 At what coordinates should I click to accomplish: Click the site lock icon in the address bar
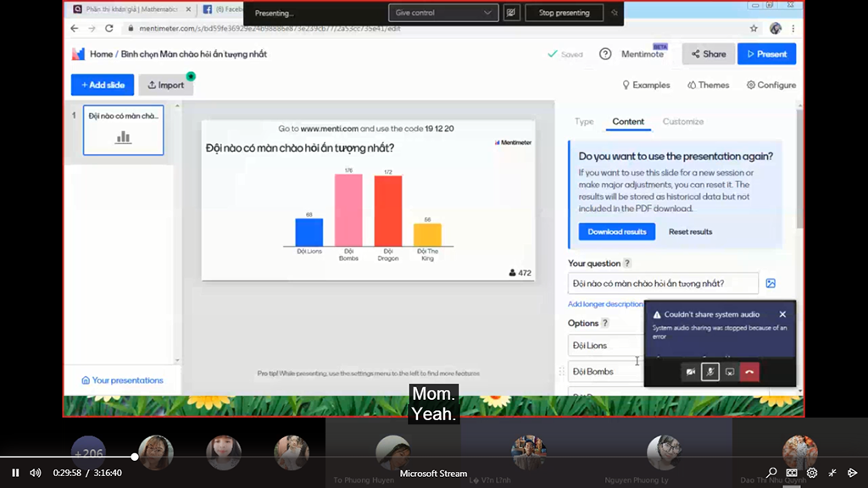click(x=131, y=28)
